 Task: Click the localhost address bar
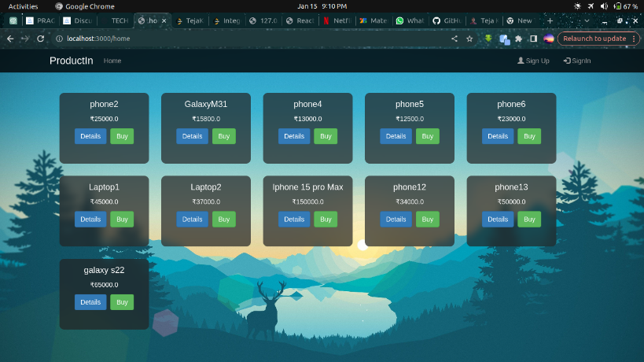(255, 39)
